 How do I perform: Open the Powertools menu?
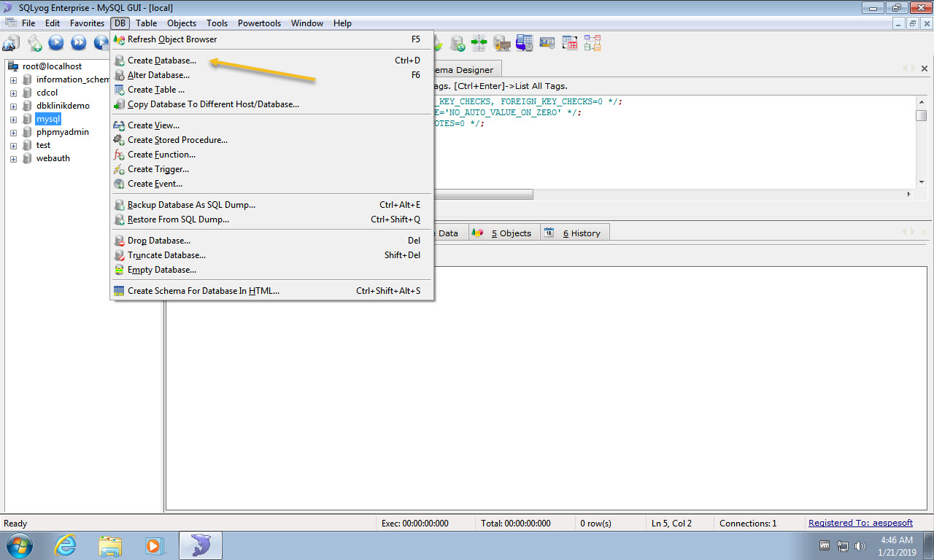[259, 23]
